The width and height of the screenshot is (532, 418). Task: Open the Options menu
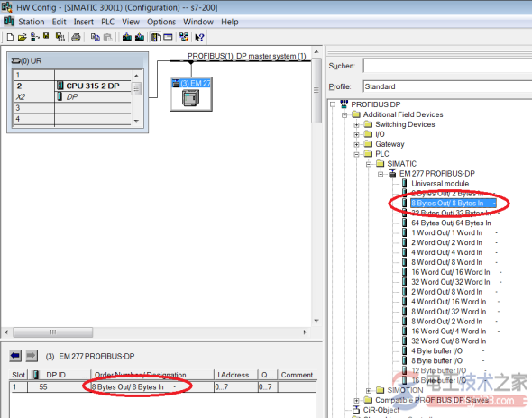point(161,22)
